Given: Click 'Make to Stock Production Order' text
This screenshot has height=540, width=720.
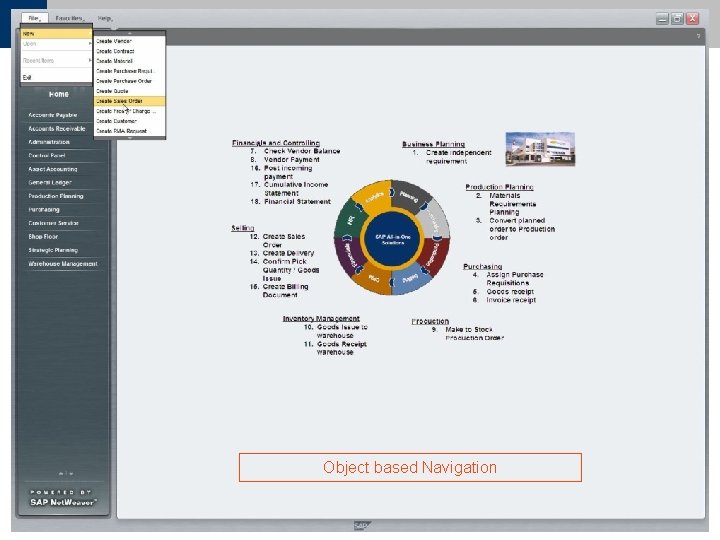Looking at the screenshot, I should click(474, 334).
